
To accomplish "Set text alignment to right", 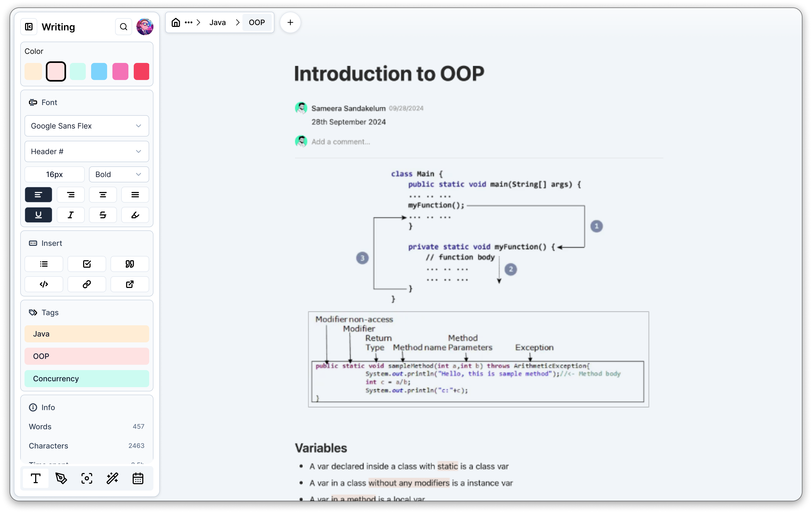I will (x=71, y=195).
